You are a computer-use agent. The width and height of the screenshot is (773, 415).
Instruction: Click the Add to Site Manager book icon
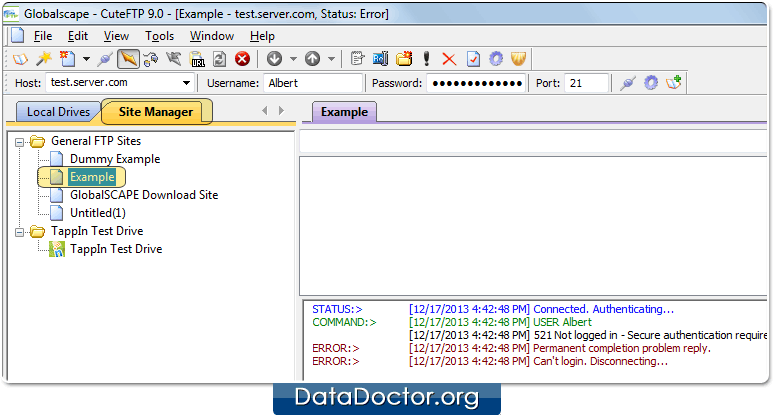tap(674, 82)
